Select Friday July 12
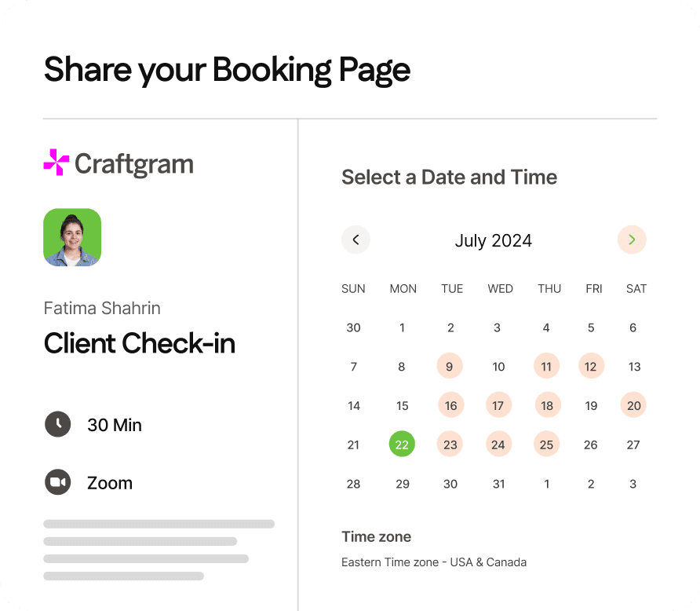 [591, 366]
